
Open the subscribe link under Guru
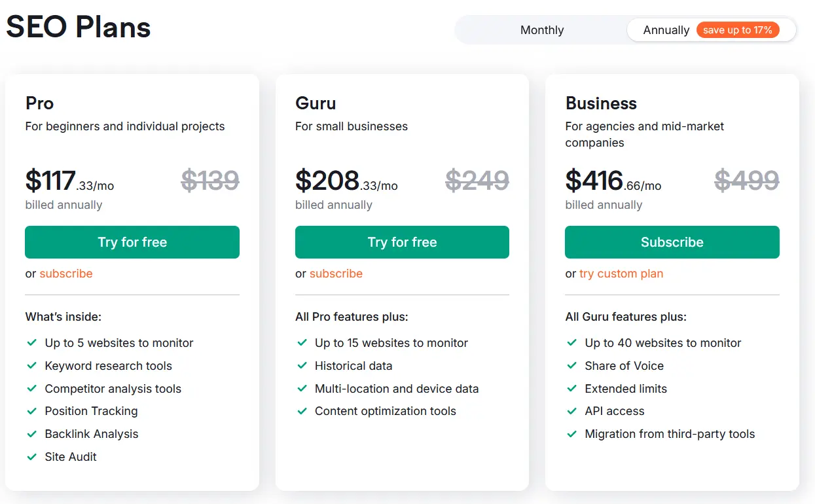click(336, 274)
